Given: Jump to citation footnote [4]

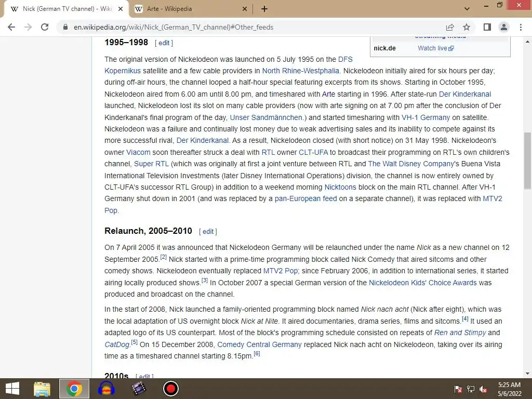Looking at the screenshot, I should pyautogui.click(x=465, y=318).
